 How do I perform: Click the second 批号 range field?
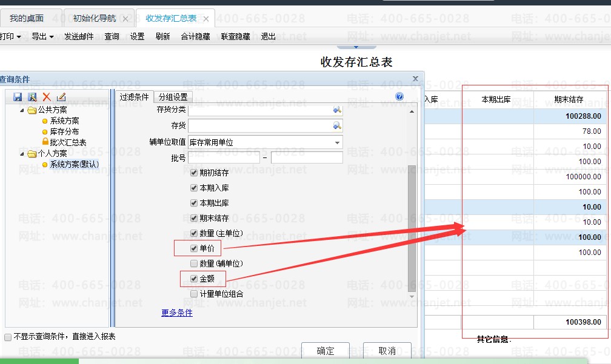pyautogui.click(x=307, y=157)
